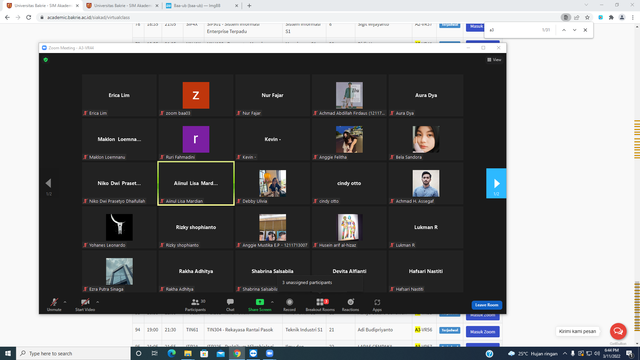
Task: Open the View layout menu in Zoom
Action: click(x=494, y=60)
